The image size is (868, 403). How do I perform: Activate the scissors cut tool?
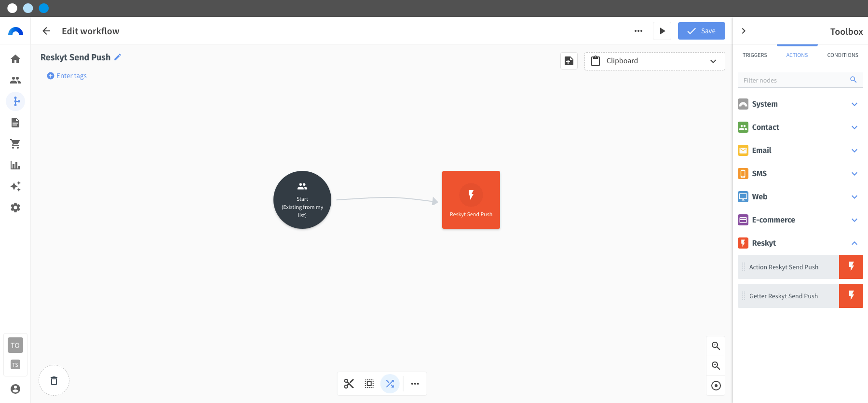point(349,384)
